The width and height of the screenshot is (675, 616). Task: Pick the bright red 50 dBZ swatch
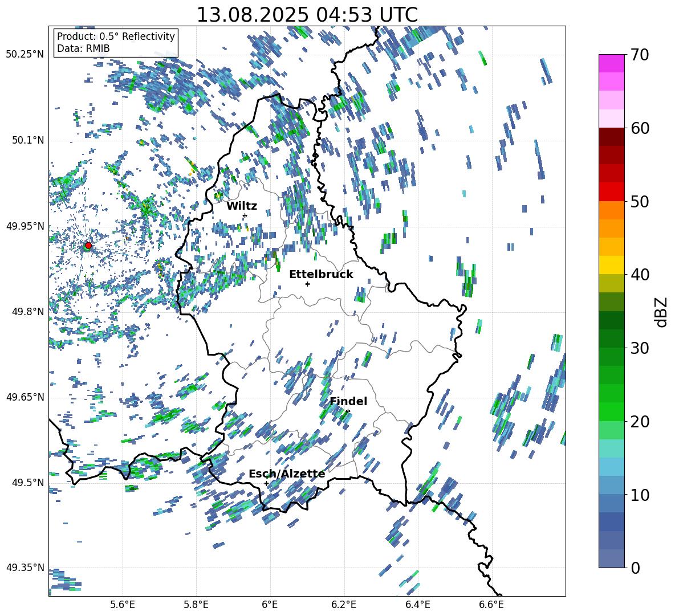tap(611, 192)
